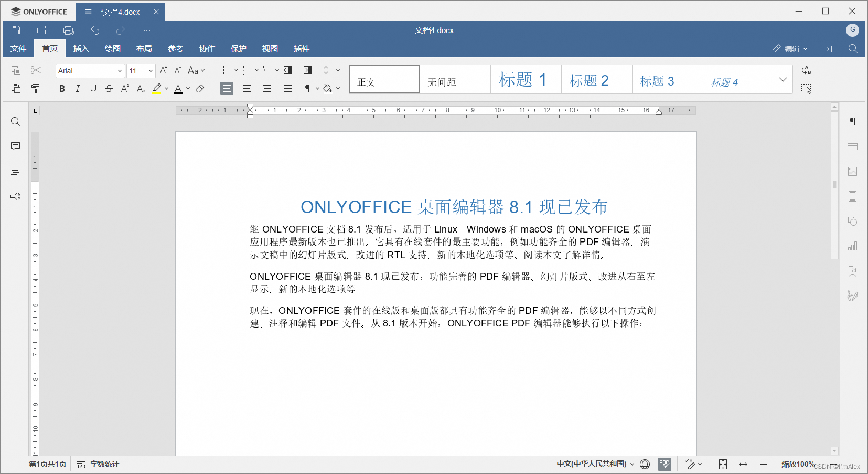Open the Change Case Aa dropdown
This screenshot has width=868, height=474.
coord(196,70)
